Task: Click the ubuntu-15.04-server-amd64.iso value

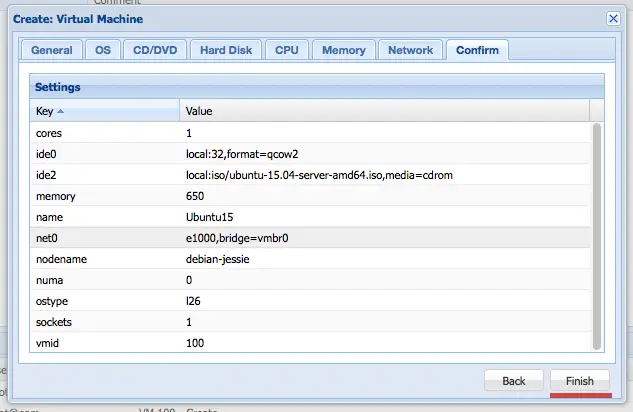Action: pos(319,175)
